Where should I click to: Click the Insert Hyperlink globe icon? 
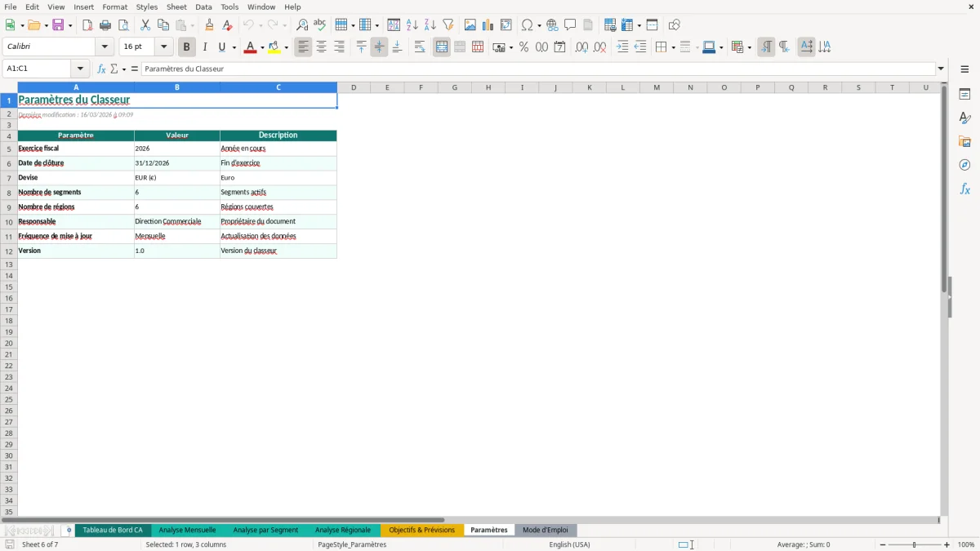point(552,25)
